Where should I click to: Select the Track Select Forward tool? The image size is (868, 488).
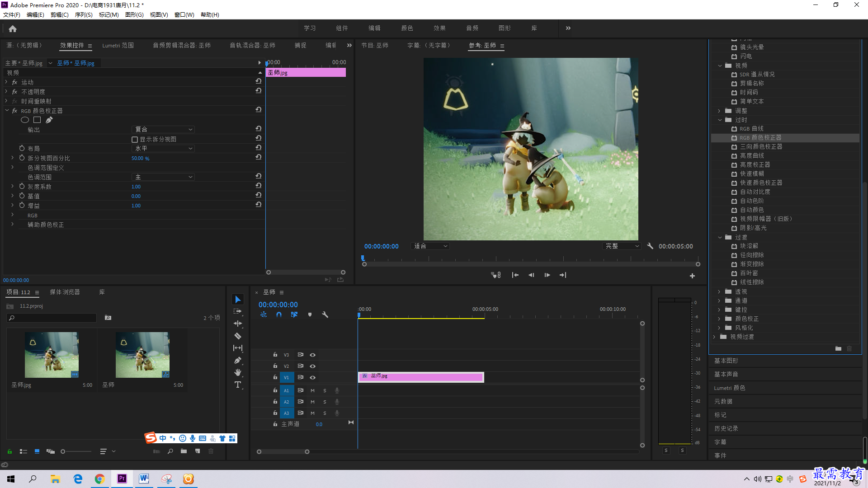[238, 311]
